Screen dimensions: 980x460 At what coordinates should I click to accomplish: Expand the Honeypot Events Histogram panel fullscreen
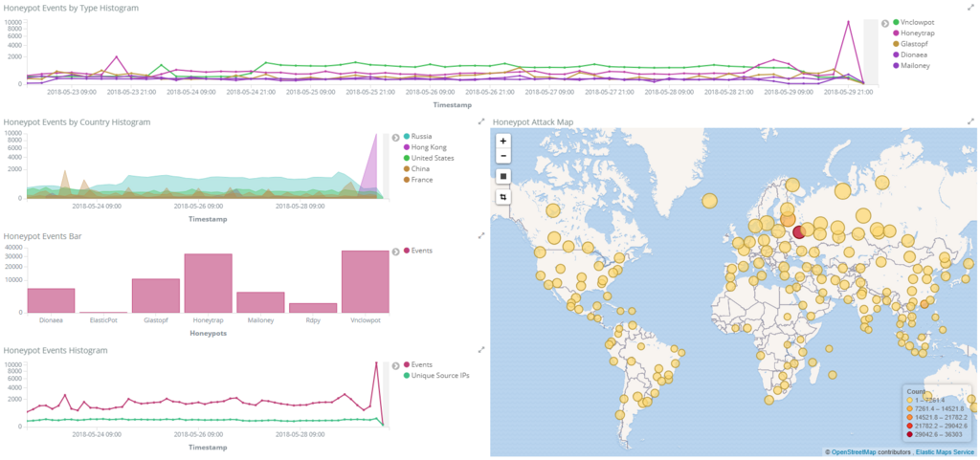tap(481, 350)
